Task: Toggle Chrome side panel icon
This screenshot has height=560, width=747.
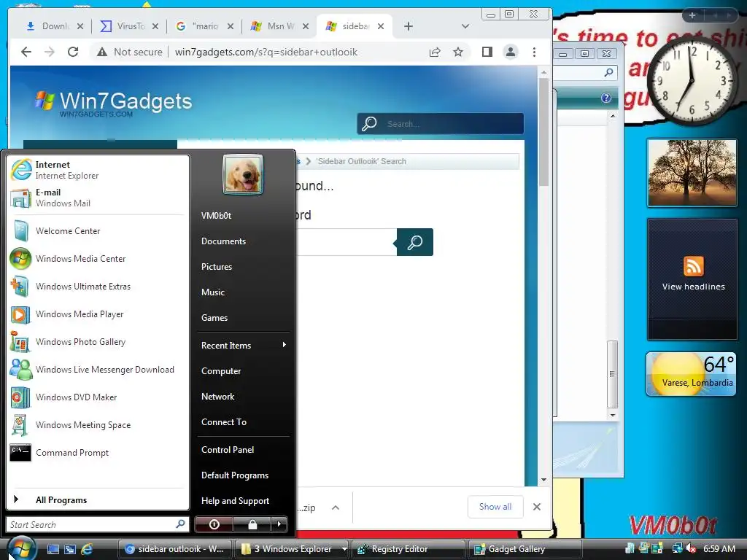Action: 487,52
